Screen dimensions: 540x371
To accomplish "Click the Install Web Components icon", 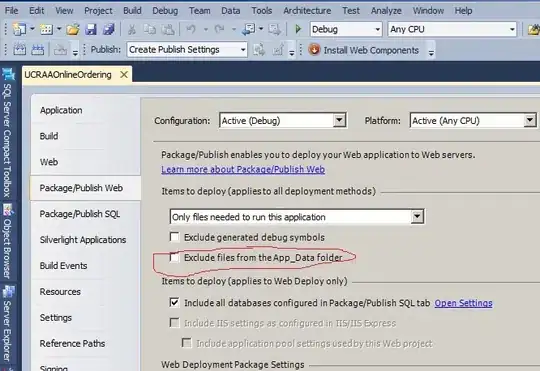I will pos(314,50).
